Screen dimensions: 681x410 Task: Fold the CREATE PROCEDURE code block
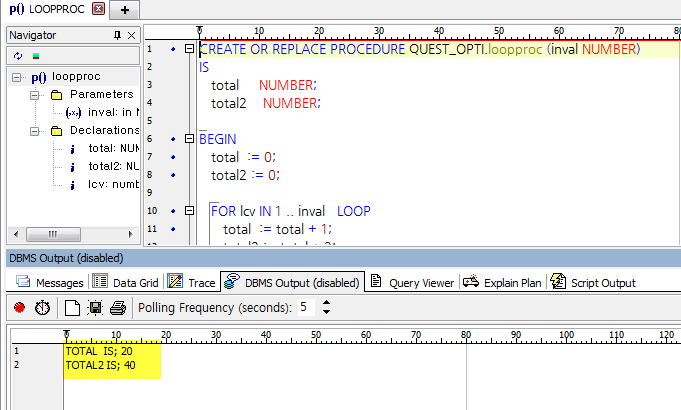[189, 49]
